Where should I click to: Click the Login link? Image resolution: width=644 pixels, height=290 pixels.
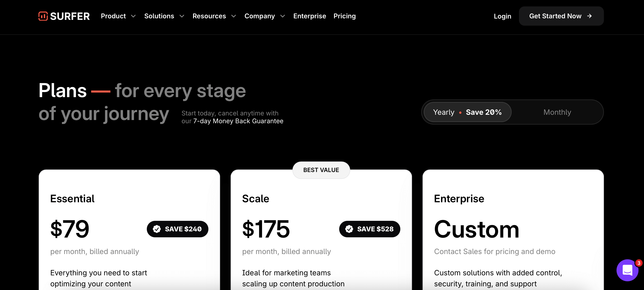tap(502, 16)
